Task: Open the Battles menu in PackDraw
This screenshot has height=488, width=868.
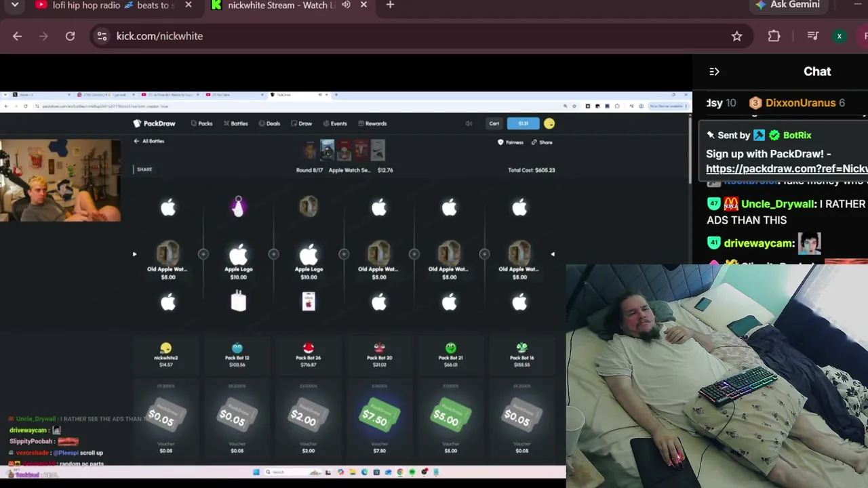Action: click(235, 123)
